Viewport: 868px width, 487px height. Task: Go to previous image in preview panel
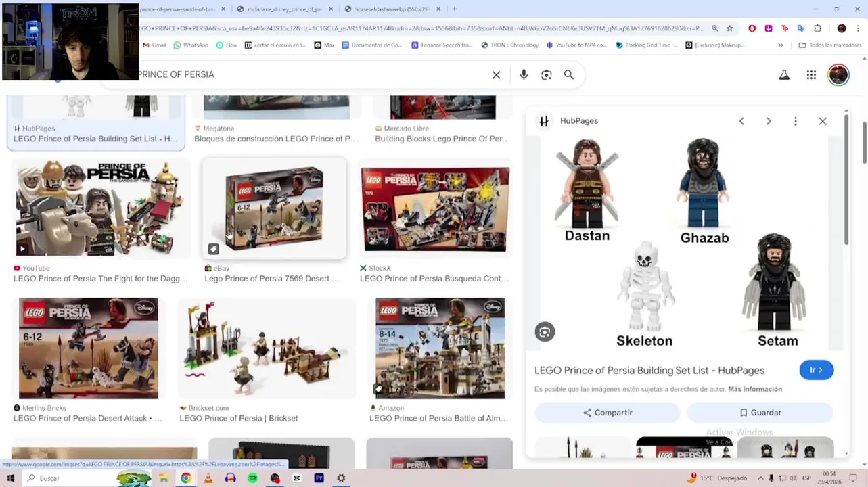(741, 121)
